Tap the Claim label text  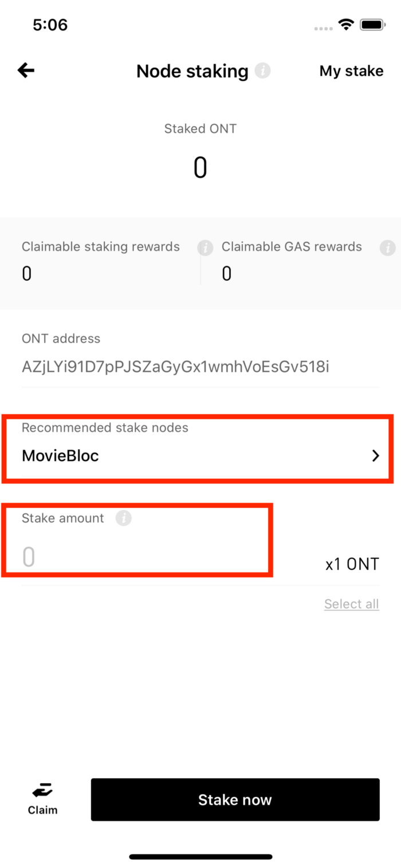click(42, 810)
